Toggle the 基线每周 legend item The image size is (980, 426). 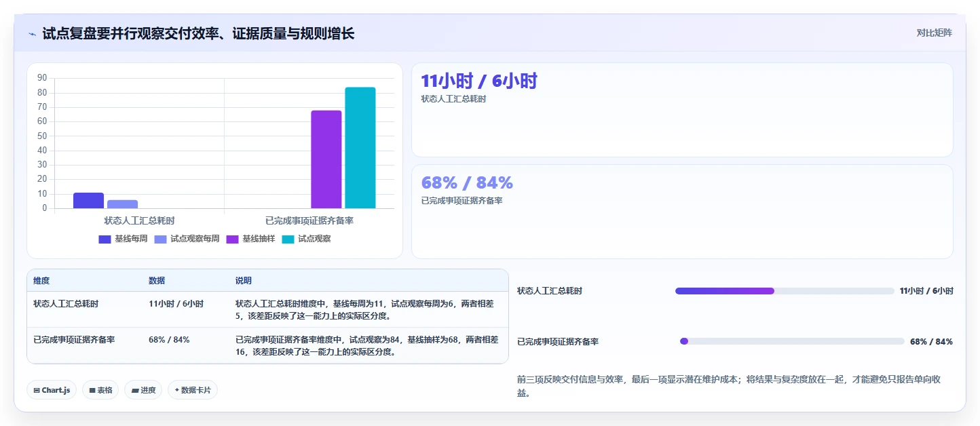coord(123,239)
